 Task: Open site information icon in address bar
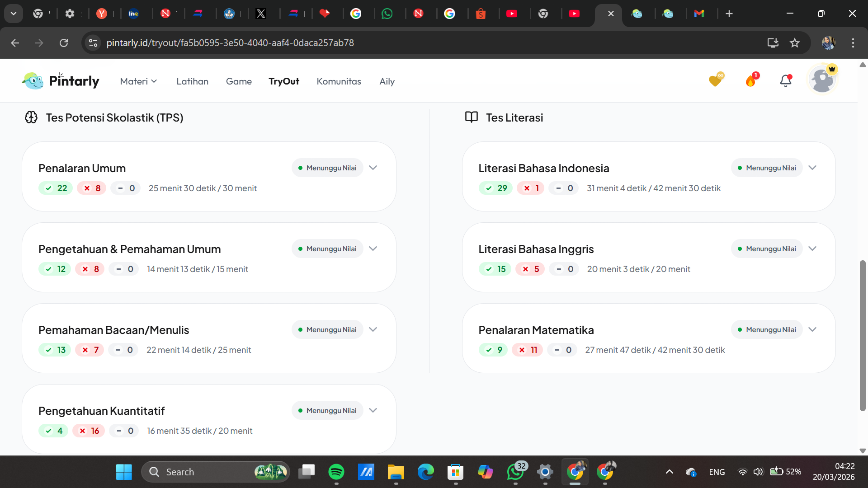[x=93, y=43]
